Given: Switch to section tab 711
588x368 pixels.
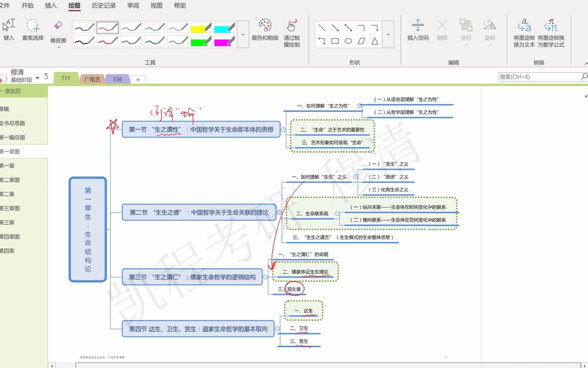Looking at the screenshot, I should [x=66, y=78].
